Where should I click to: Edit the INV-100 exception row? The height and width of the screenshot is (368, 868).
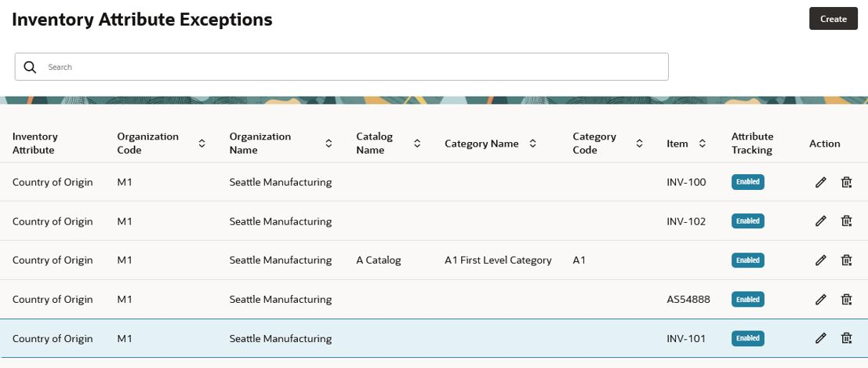(x=820, y=182)
